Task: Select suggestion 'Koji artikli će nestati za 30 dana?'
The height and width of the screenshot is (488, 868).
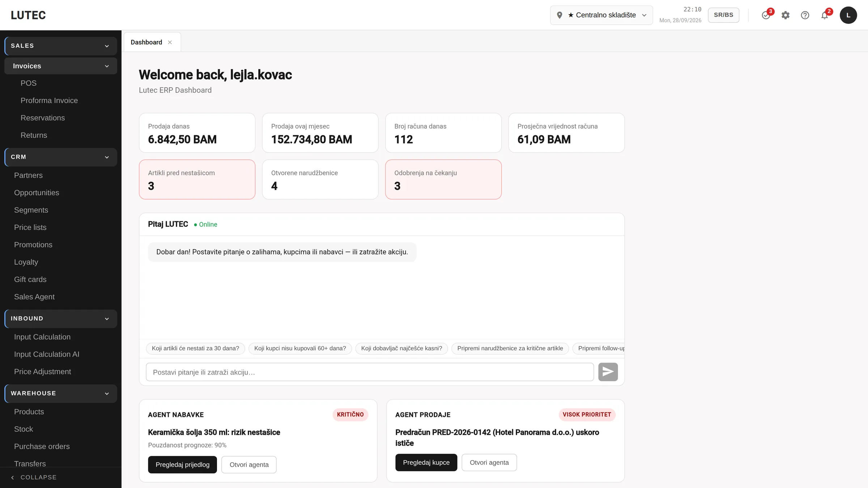Action: click(x=195, y=348)
